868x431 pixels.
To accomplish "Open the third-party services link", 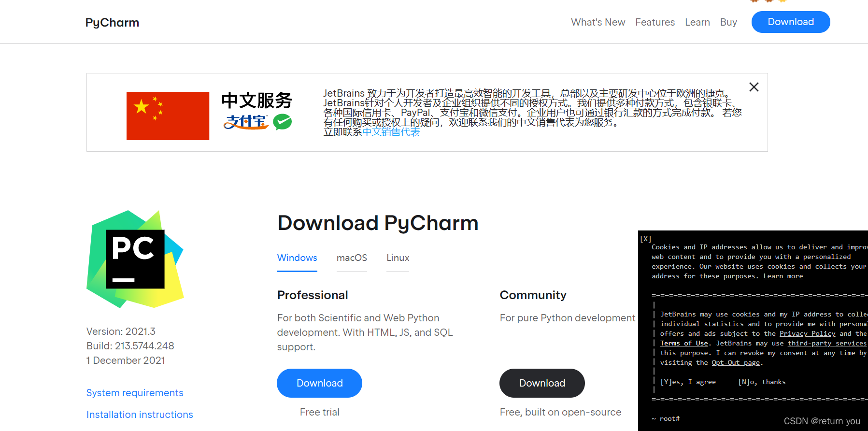I will pyautogui.click(x=827, y=343).
